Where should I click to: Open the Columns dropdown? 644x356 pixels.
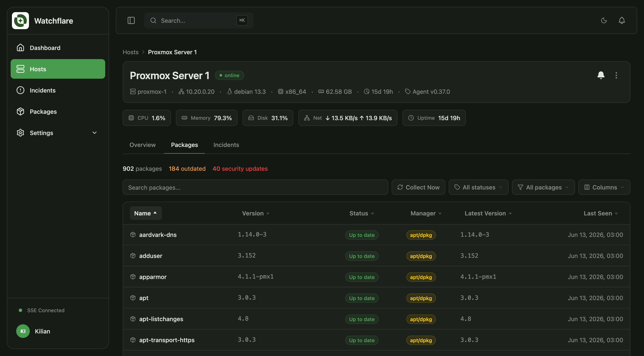pos(604,187)
